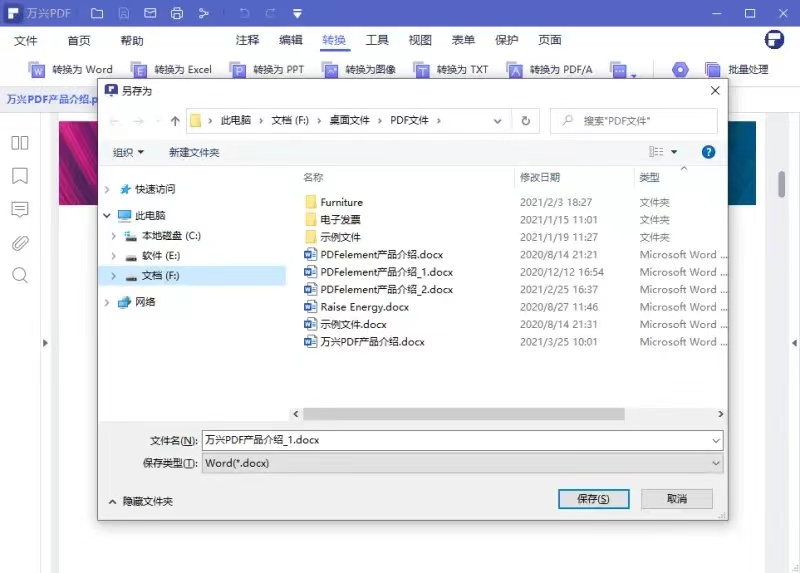Click refresh icon next to address bar
The height and width of the screenshot is (573, 800).
[x=526, y=121]
